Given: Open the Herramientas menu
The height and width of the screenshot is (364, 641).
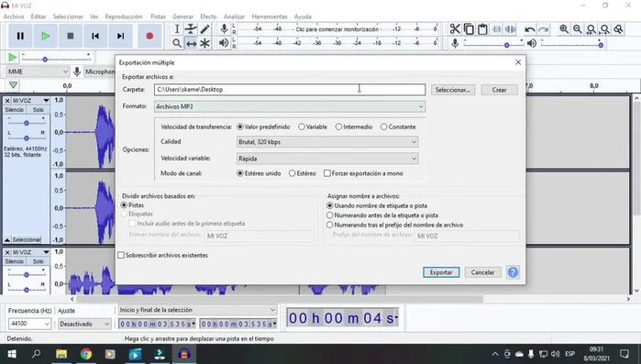Looking at the screenshot, I should coord(270,17).
